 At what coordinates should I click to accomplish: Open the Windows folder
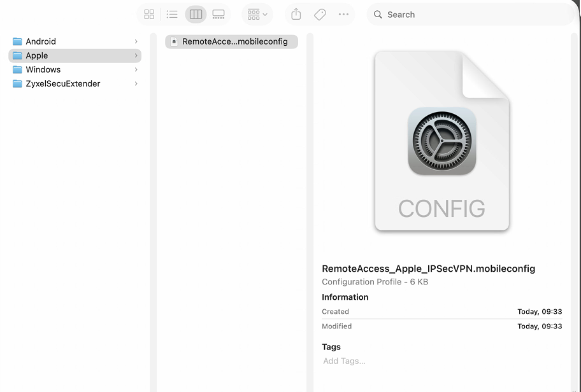[43, 69]
